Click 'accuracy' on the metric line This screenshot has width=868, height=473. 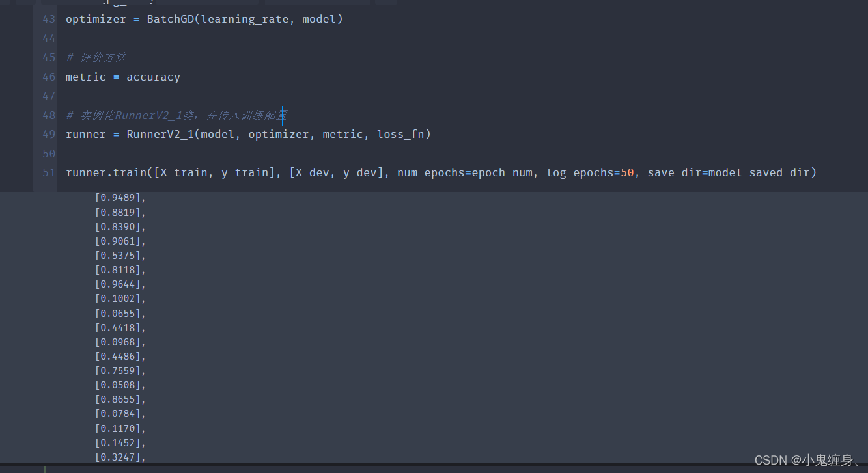pos(154,77)
